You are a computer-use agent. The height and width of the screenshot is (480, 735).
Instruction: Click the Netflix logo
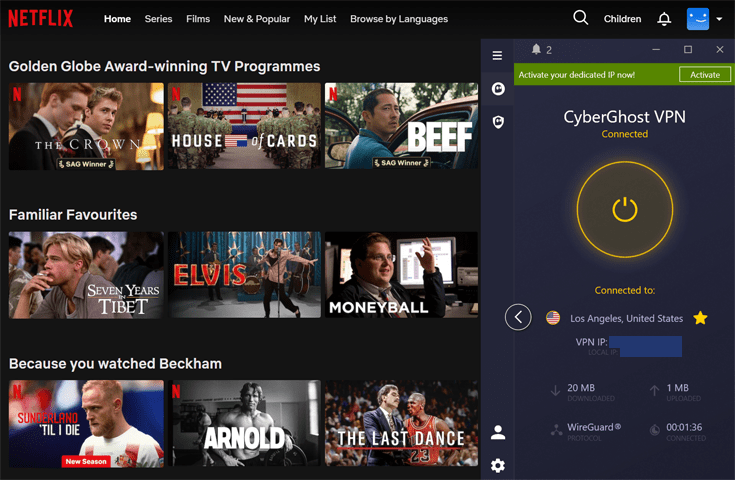coord(41,18)
